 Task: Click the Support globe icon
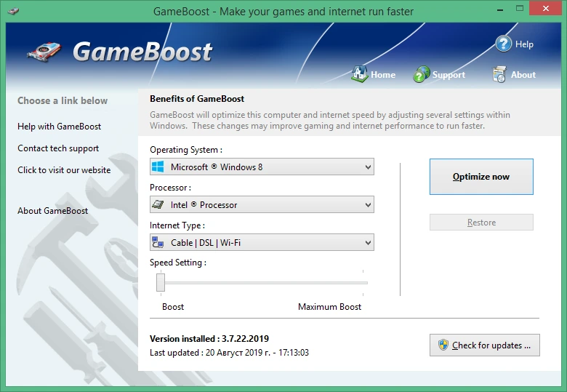(422, 74)
